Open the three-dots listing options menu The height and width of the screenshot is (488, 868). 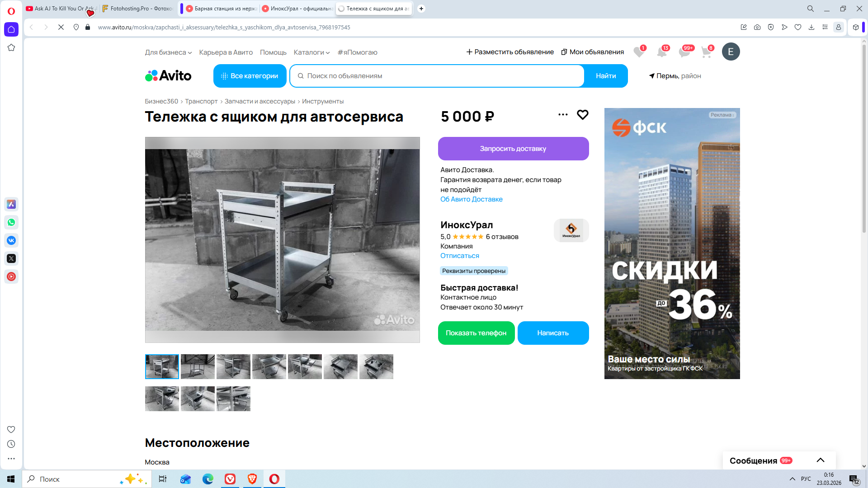click(x=563, y=115)
